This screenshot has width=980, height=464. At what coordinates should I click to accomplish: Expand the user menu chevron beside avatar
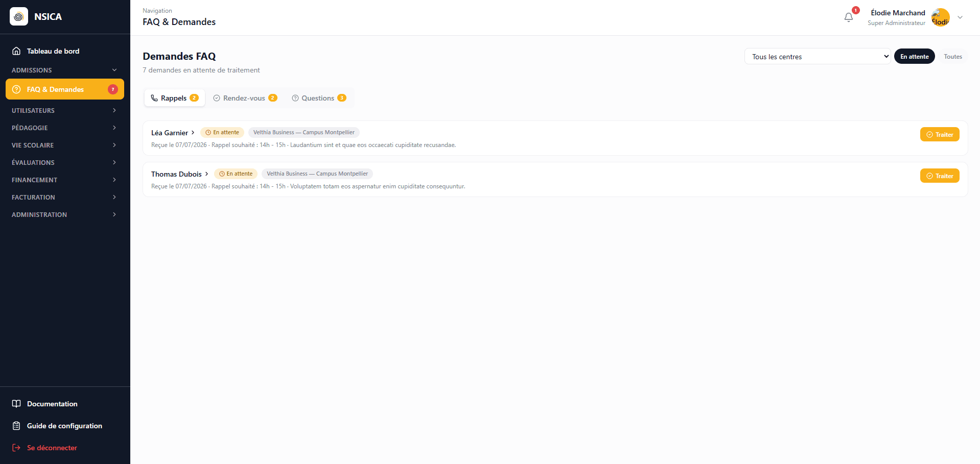pos(960,17)
